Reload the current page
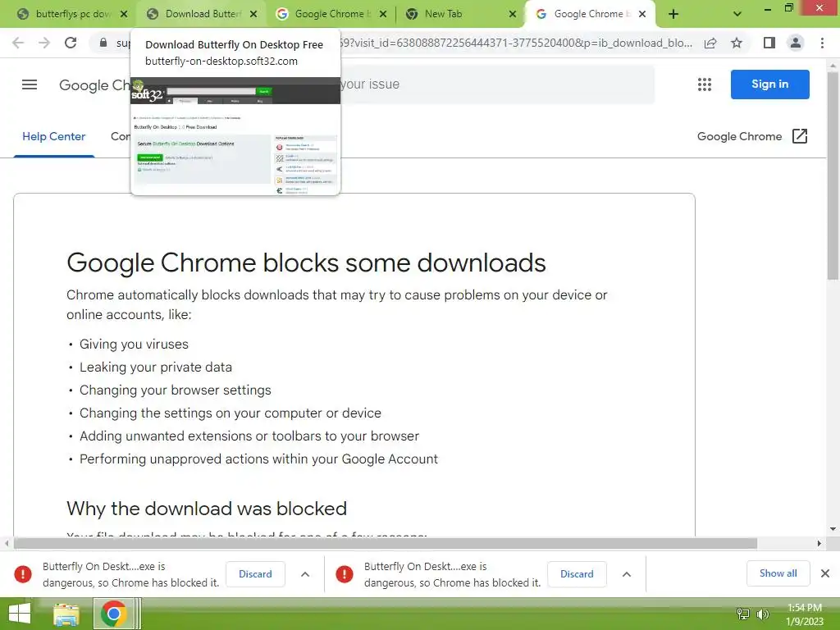This screenshot has width=840, height=630. click(71, 43)
